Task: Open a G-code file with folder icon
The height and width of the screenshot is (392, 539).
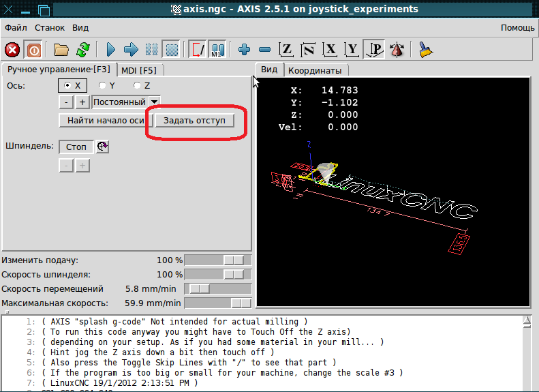Action: click(61, 50)
